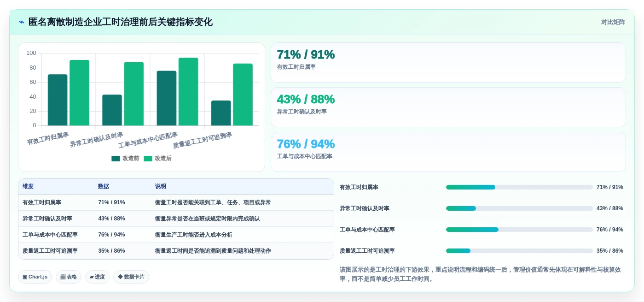
Task: Click 异常工时确认及时率 label in the progress list
Action: [x=365, y=208]
